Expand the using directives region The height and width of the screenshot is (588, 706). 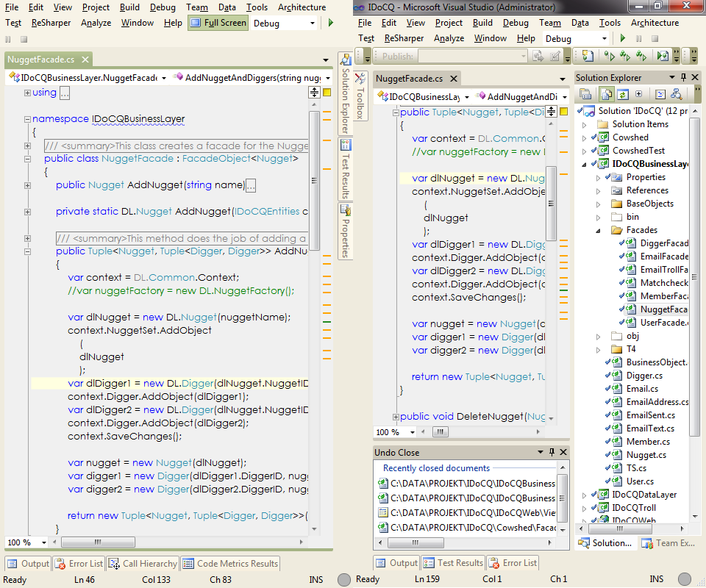click(x=27, y=93)
